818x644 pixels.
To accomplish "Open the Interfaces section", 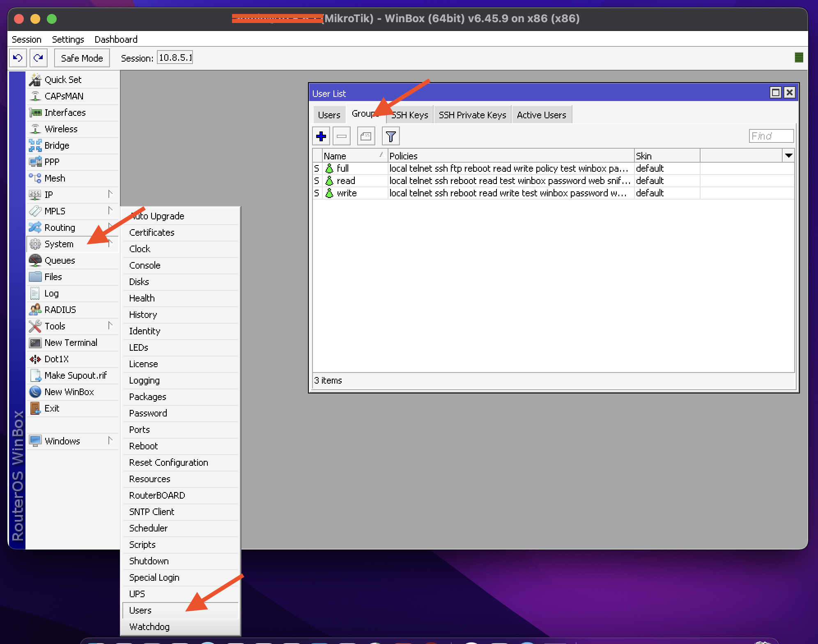I will tap(73, 113).
